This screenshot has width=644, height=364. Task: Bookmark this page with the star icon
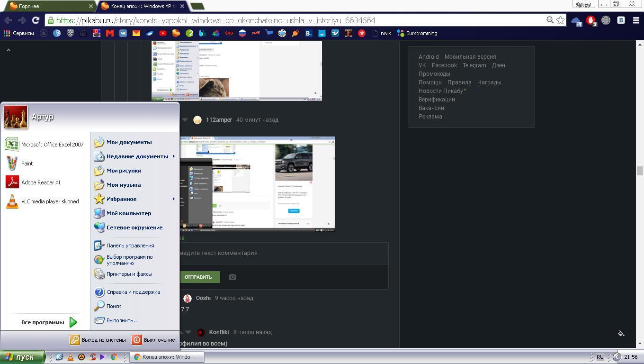561,20
